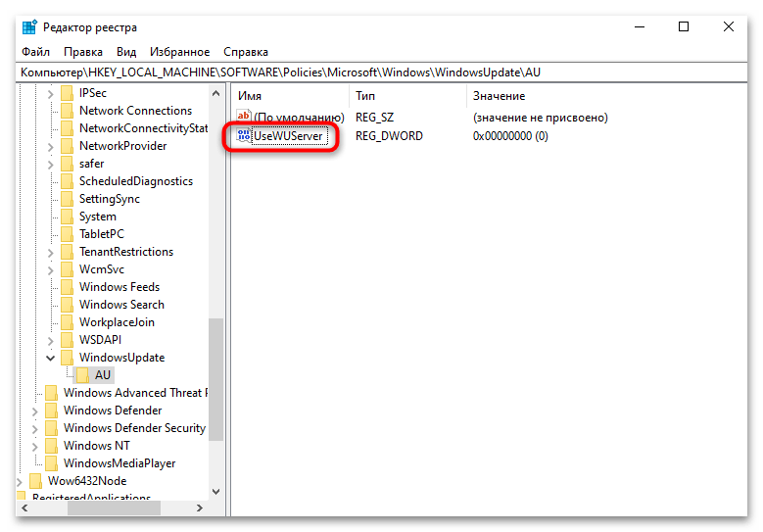Screen dimensions: 763x532
Task: Expand the Windows NT tree node
Action: [34, 446]
